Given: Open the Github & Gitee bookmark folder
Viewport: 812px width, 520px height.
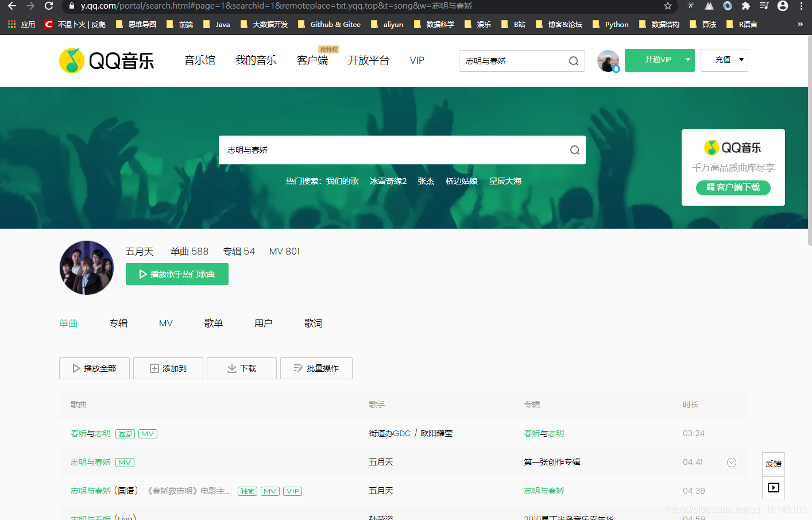Looking at the screenshot, I should 329,24.
